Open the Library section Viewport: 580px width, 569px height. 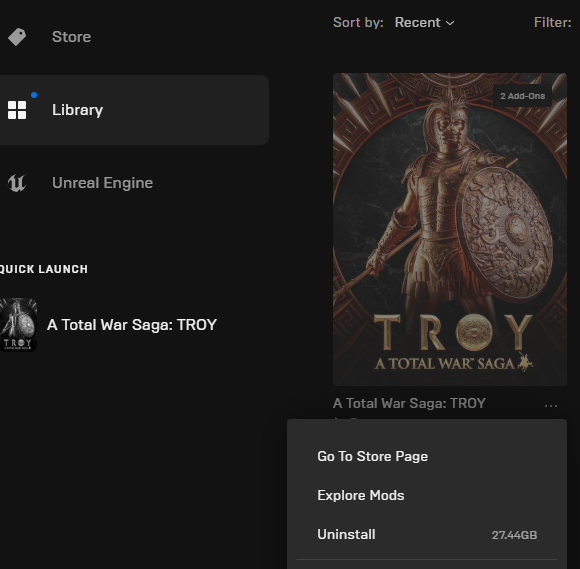pyautogui.click(x=134, y=110)
